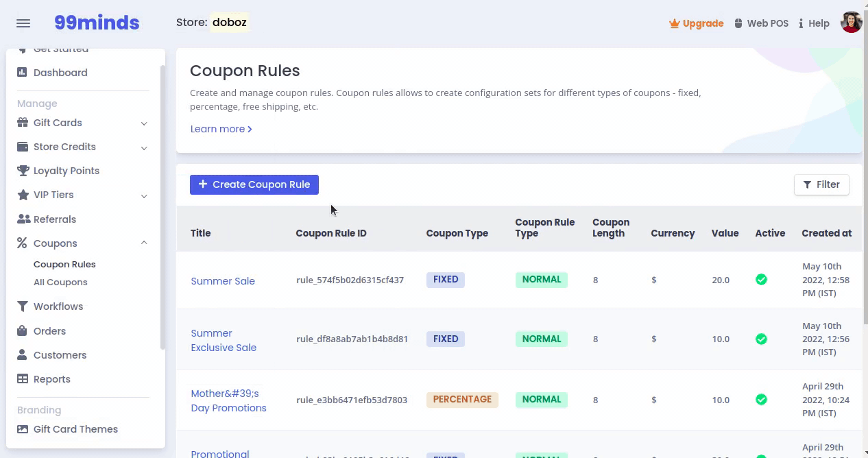868x458 pixels.
Task: Click NORMAL badge in Summer Sale row
Action: click(x=542, y=280)
